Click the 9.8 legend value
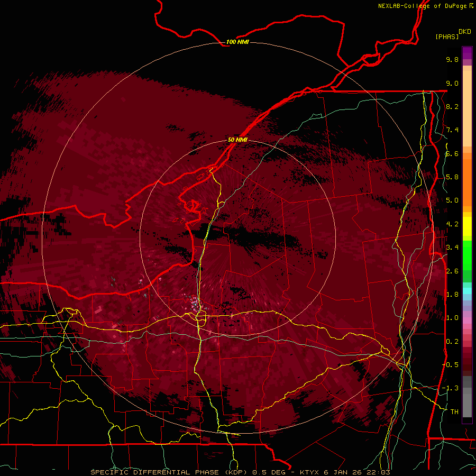Viewport: 476px width, 476px height. pyautogui.click(x=452, y=59)
